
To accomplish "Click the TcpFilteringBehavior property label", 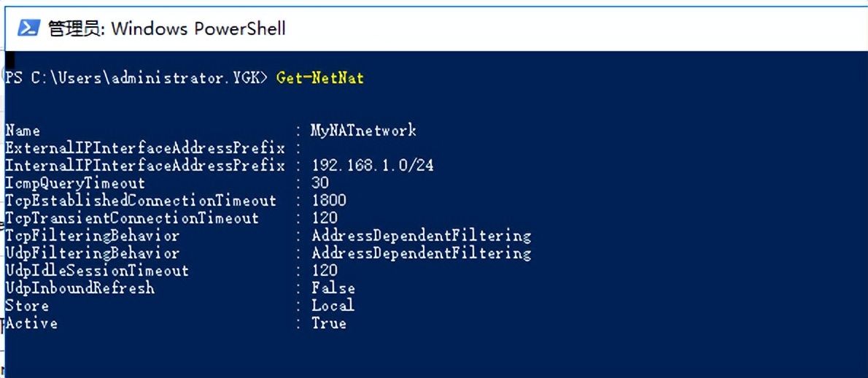I will pos(93,236).
